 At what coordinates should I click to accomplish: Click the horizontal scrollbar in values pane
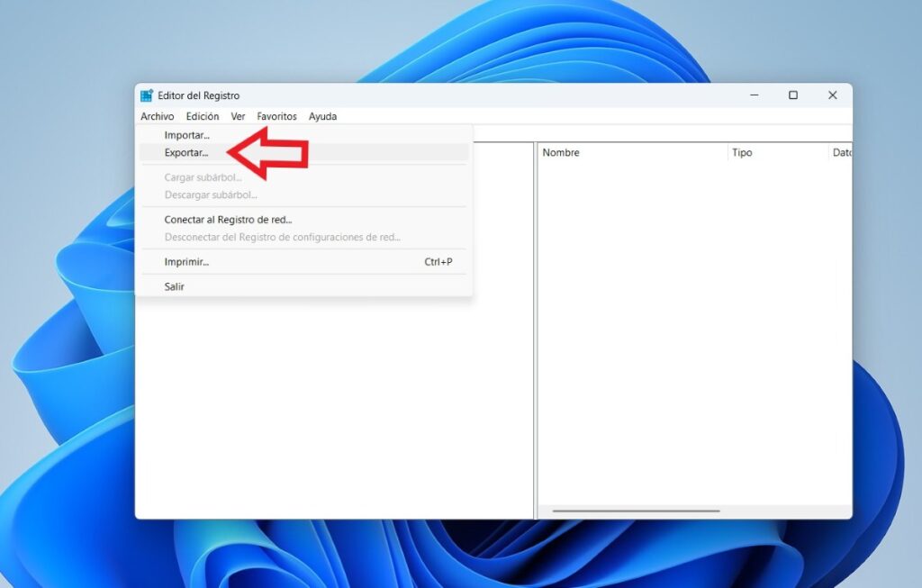(x=636, y=510)
